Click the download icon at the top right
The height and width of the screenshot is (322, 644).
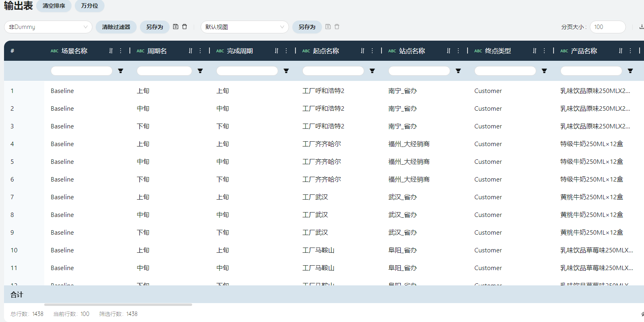[641, 27]
